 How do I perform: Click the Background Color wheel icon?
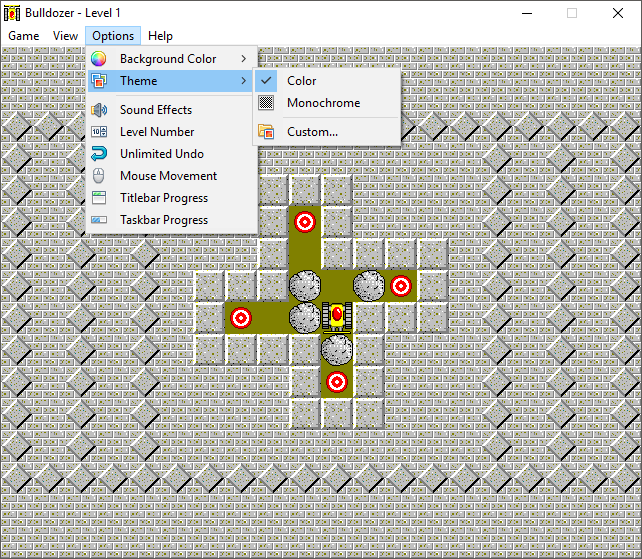click(98, 59)
